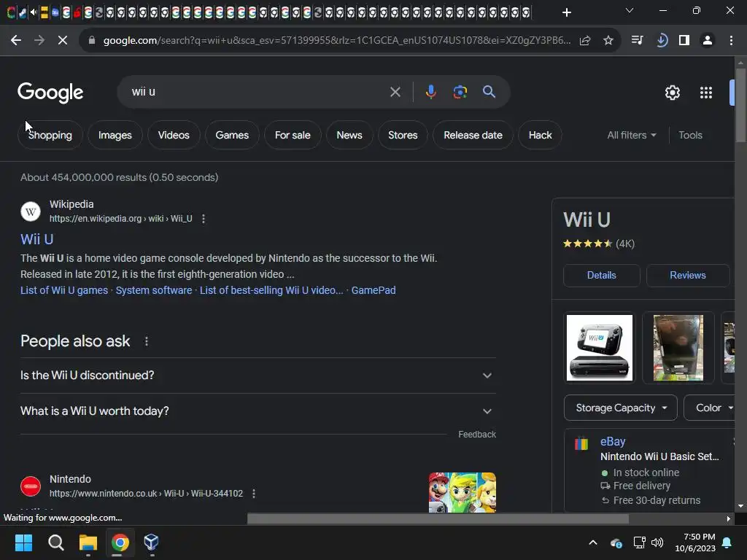The image size is (747, 560).
Task: Open Windows taskbar search
Action: [x=55, y=542]
